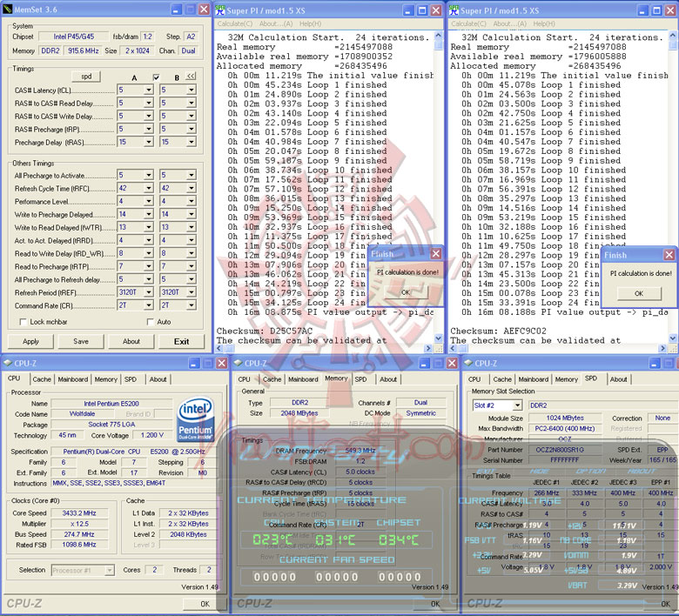Click the Core Speed 3433.2 MHz field
This screenshot has height=616, width=679.
coord(79,513)
